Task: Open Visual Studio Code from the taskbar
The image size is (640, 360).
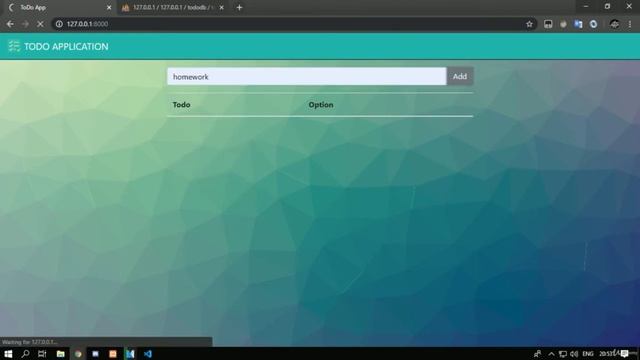Action: pos(148,354)
